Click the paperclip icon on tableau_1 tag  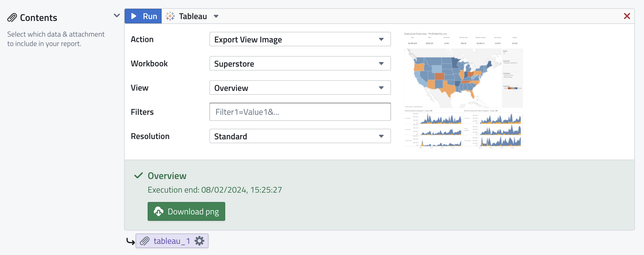coord(145,241)
